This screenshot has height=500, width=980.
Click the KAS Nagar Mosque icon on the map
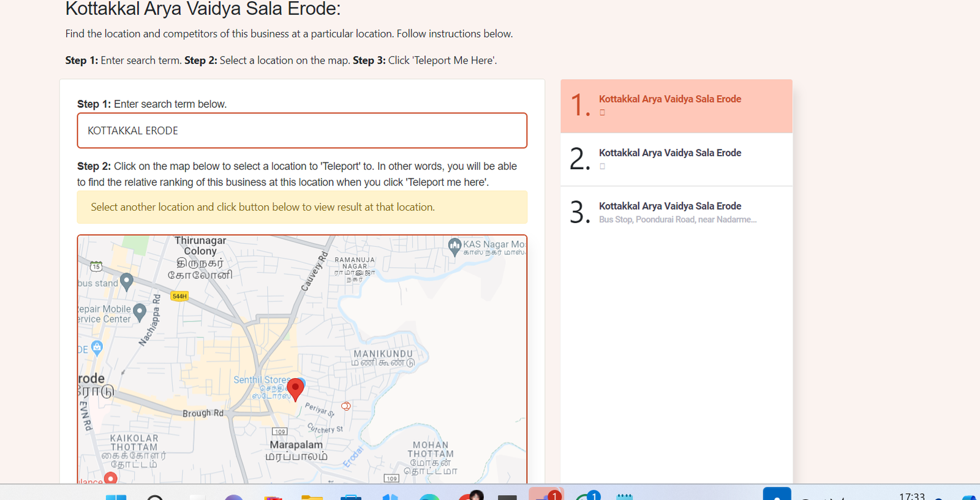point(454,247)
